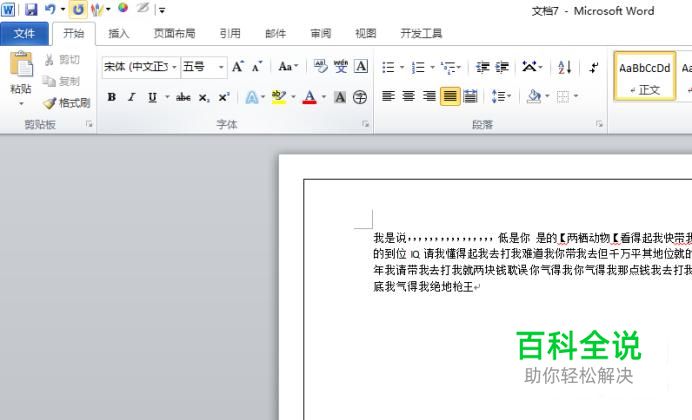Open Asian layout icon
The width and height of the screenshot is (692, 420).
tap(532, 67)
